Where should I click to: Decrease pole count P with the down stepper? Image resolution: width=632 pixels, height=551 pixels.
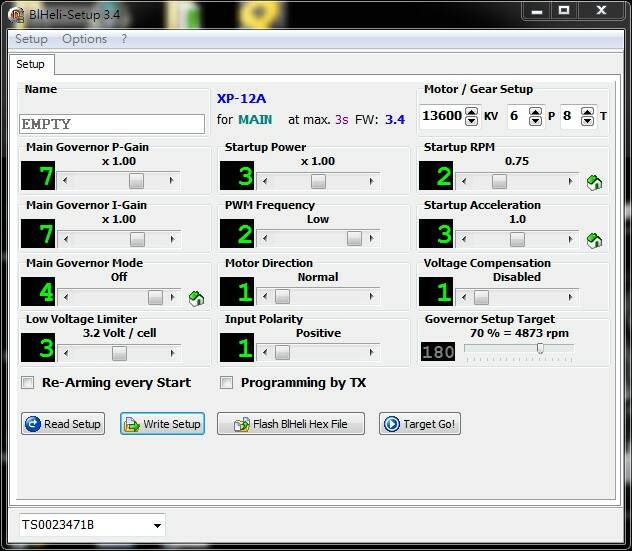click(x=535, y=121)
